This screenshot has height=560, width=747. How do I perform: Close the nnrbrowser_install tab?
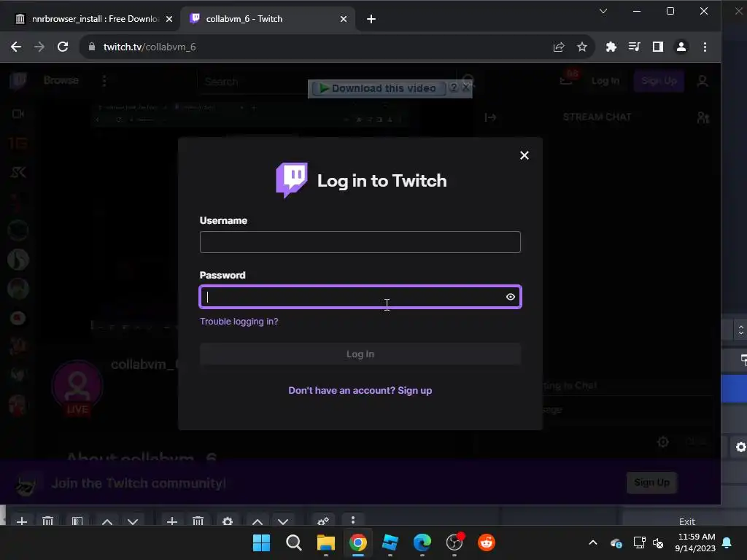point(169,19)
